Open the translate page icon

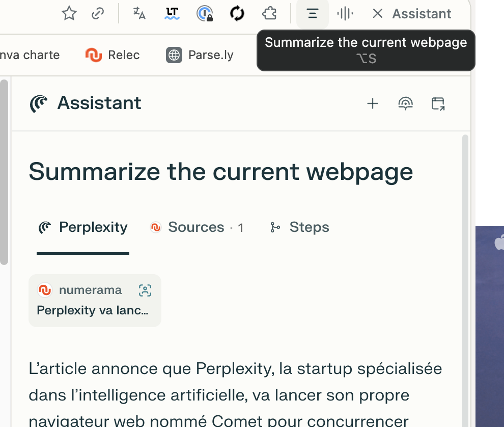pyautogui.click(x=139, y=14)
